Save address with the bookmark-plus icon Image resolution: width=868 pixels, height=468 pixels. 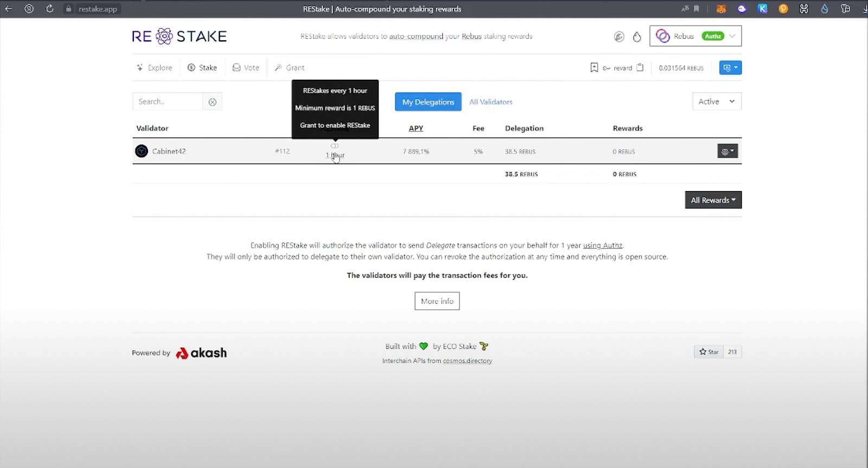click(x=594, y=68)
